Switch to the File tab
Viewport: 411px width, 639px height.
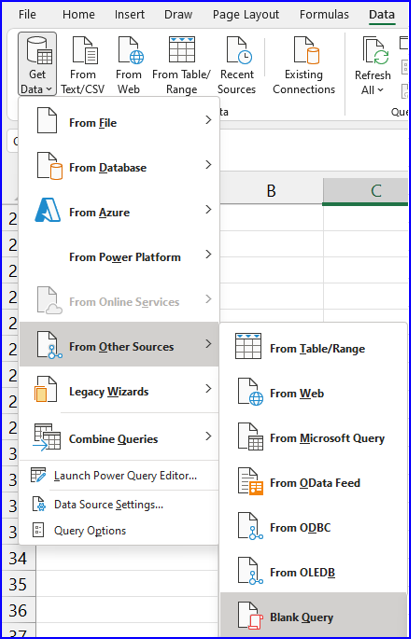pos(27,15)
